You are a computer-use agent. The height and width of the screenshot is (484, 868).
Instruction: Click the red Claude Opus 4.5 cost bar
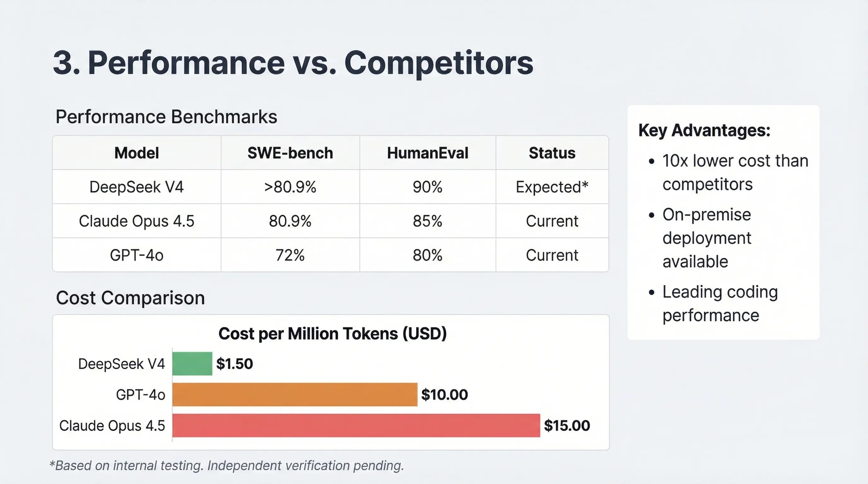point(356,425)
